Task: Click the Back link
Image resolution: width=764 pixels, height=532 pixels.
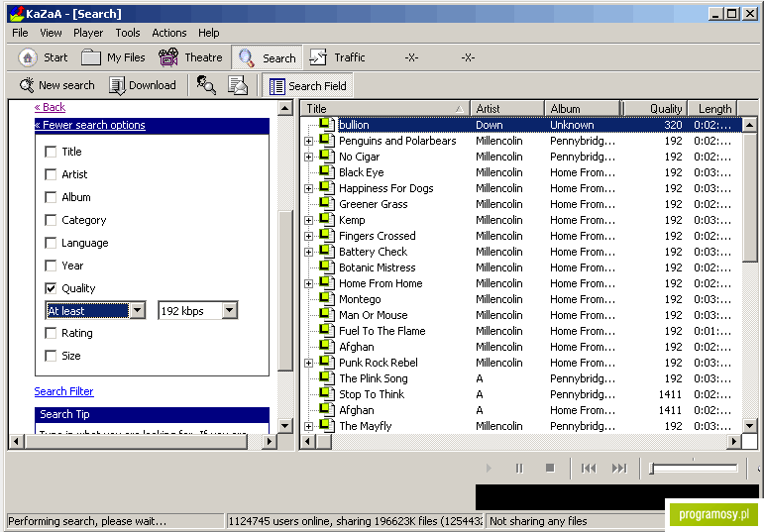Action: coord(50,107)
